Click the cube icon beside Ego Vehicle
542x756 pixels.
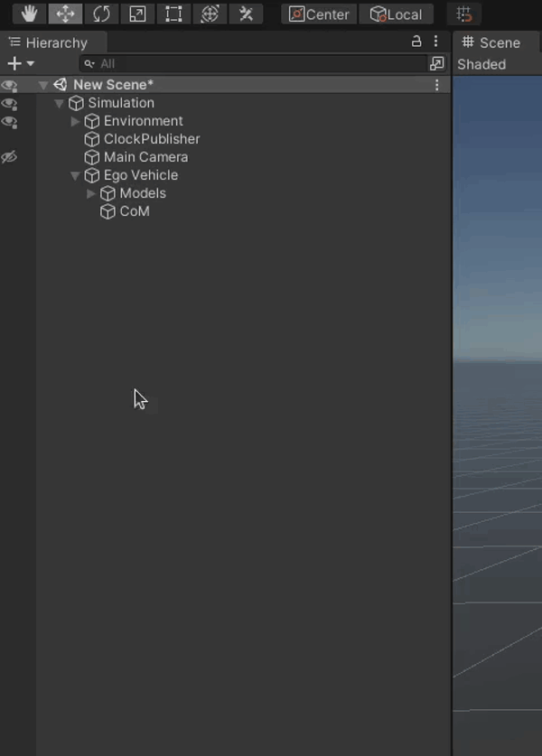pos(91,175)
